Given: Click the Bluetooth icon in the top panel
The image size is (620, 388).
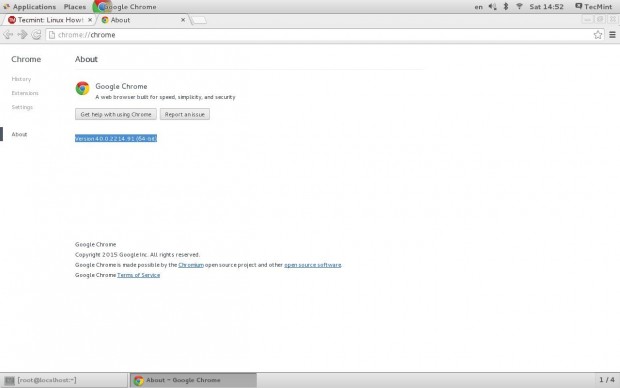Looking at the screenshot, I should point(506,7).
